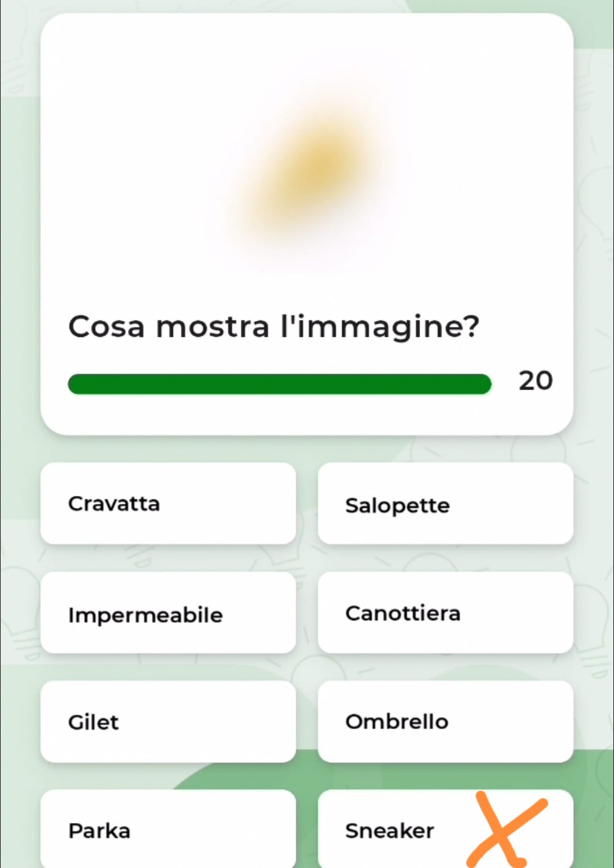The image size is (614, 868).
Task: Click the countdown number 20
Action: tap(535, 381)
